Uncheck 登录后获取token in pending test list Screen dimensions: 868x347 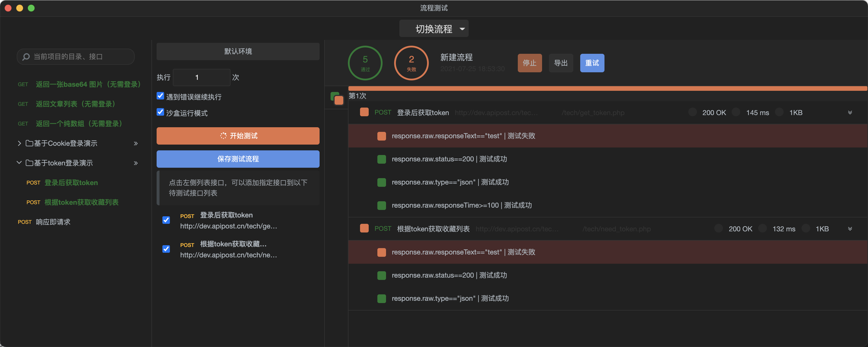click(x=166, y=220)
